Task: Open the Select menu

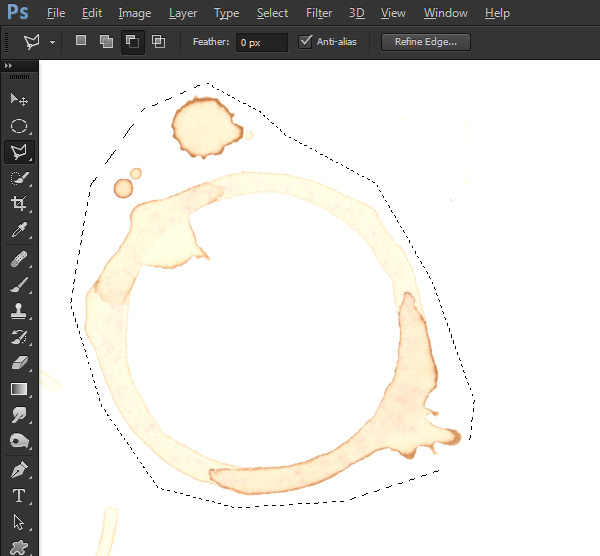Action: [x=272, y=13]
